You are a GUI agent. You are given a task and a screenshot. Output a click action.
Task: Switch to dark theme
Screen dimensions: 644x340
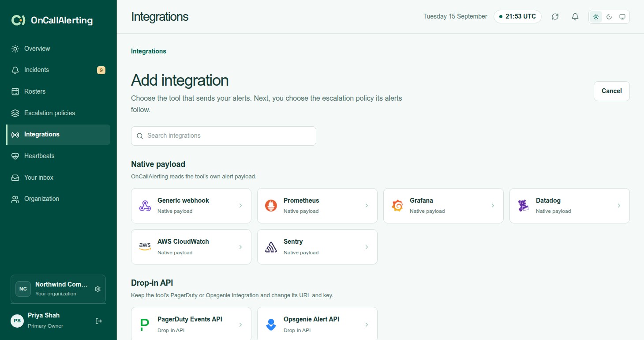click(609, 17)
